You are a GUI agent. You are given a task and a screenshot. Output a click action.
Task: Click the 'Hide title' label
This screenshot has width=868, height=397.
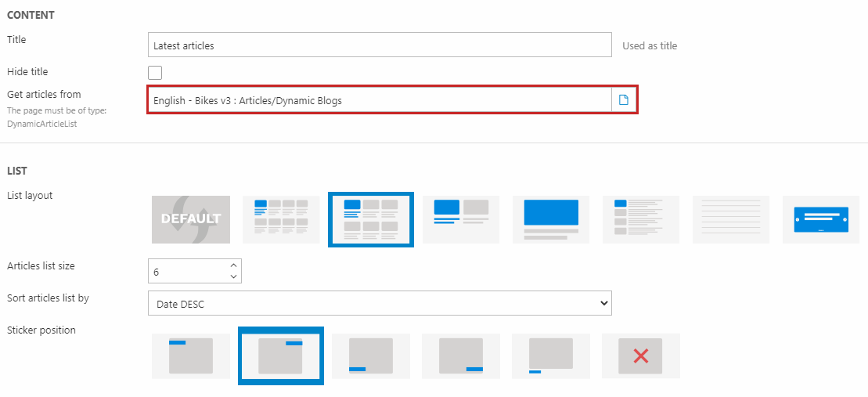coord(27,71)
